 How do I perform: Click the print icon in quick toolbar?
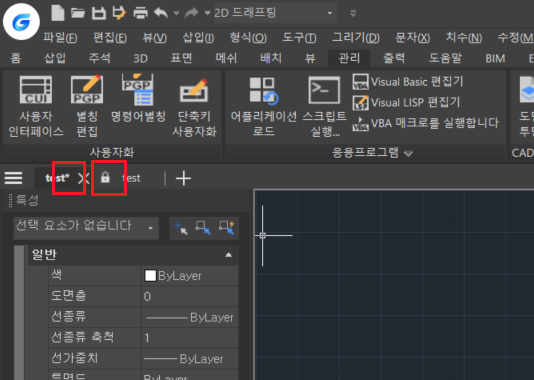(x=140, y=13)
